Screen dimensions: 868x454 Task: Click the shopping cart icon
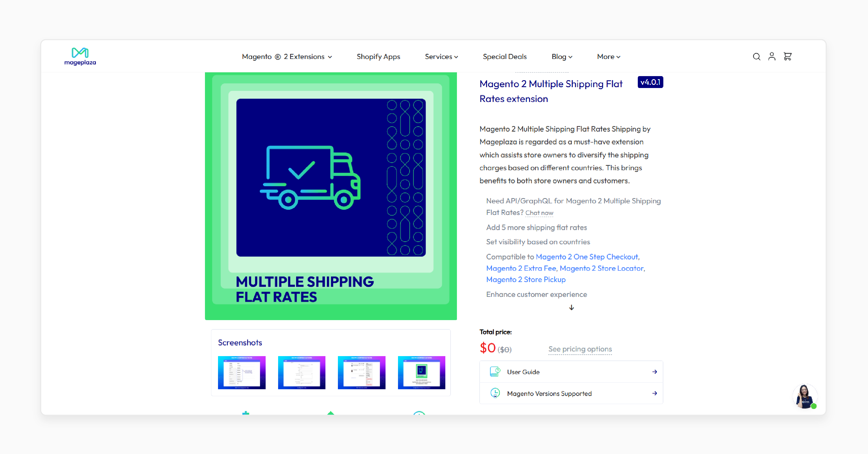[x=789, y=56]
